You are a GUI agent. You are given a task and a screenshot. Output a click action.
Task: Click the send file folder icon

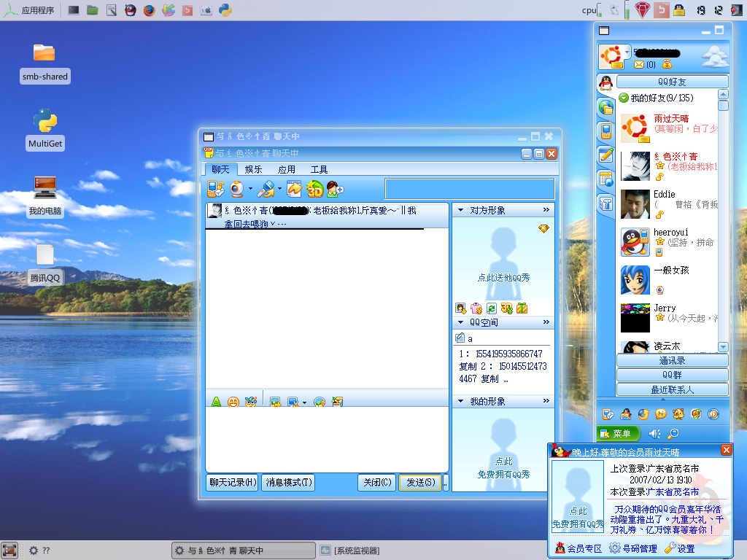click(294, 189)
